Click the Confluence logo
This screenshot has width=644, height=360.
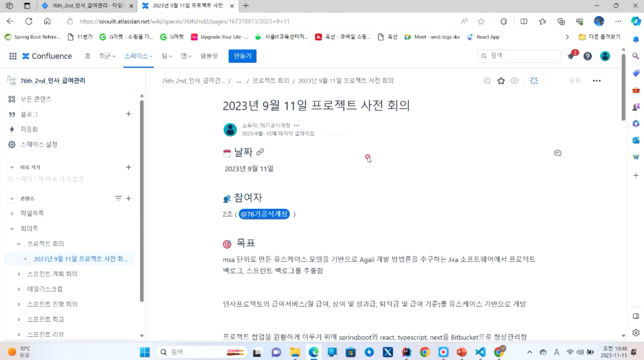point(47,56)
